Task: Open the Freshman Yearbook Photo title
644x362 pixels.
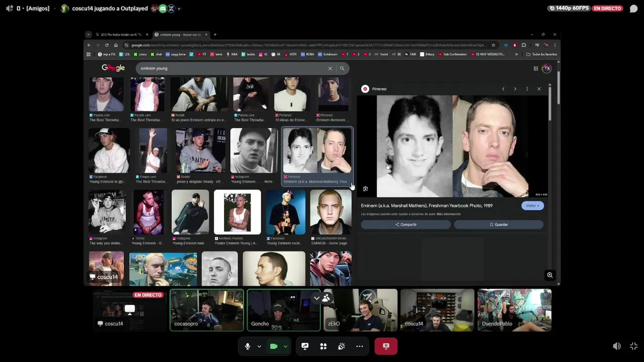Action: pyautogui.click(x=427, y=206)
